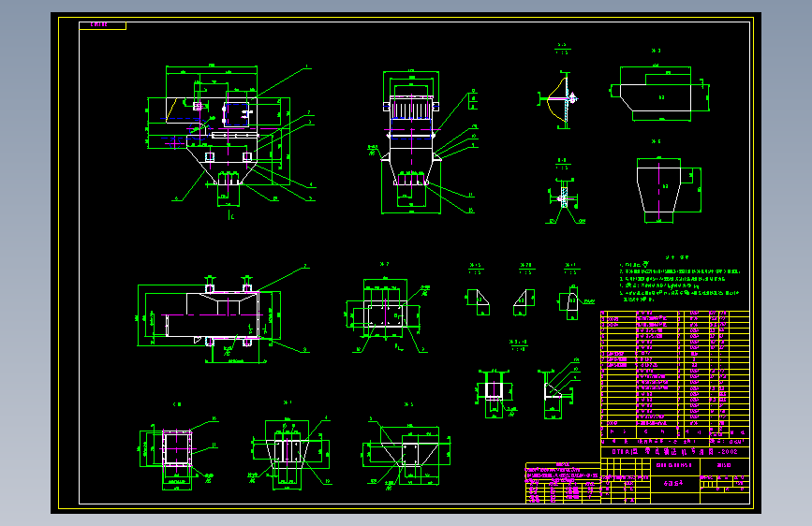Select the yellow parts list table
Viewport: 812px width, 526px height.
(674, 374)
